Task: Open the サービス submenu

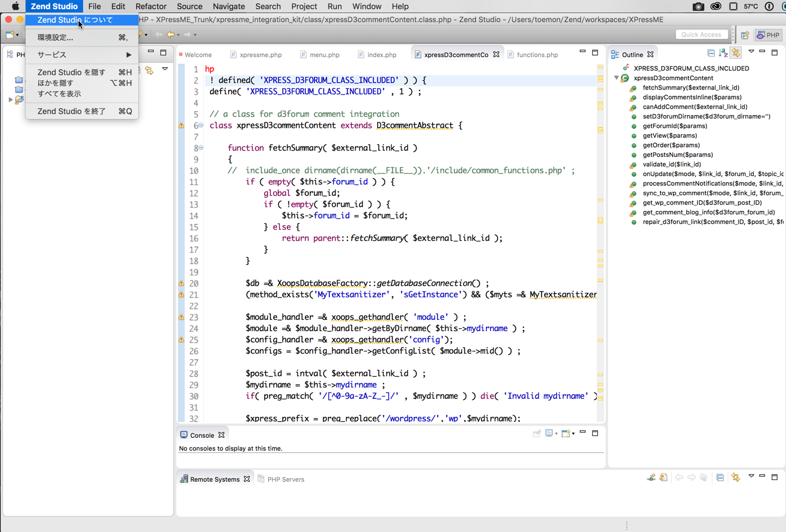Action: pos(82,55)
